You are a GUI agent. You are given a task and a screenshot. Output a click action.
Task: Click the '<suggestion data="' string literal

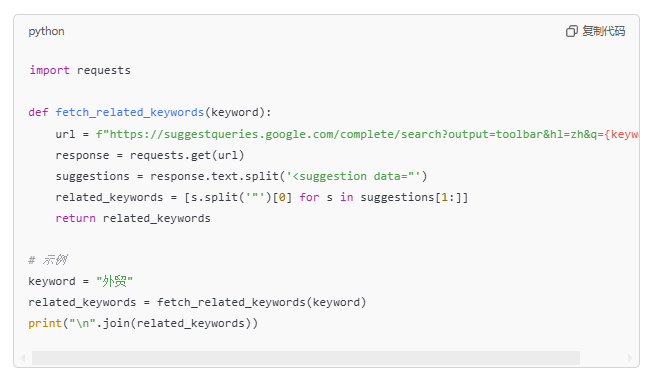click(353, 176)
